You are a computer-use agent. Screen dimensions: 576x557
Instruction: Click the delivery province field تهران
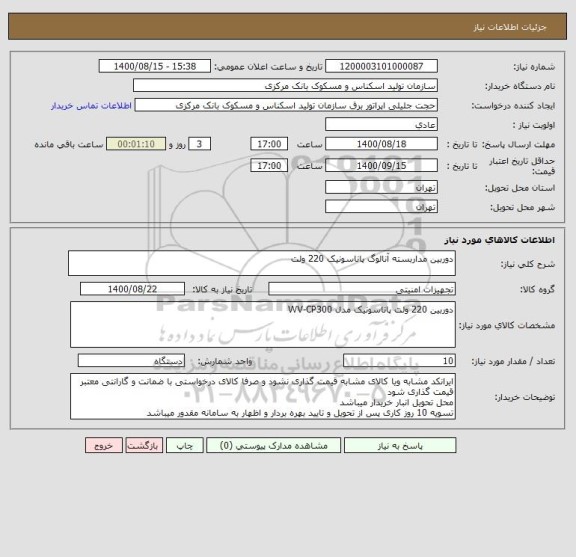381,187
